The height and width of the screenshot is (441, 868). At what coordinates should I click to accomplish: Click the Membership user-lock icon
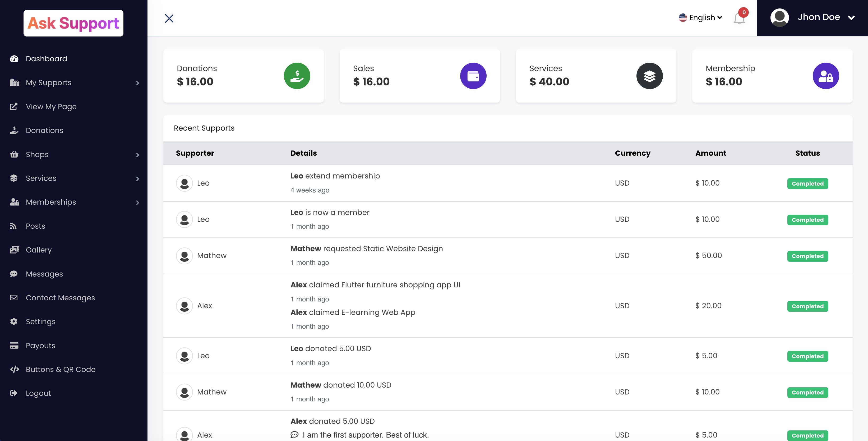click(825, 76)
